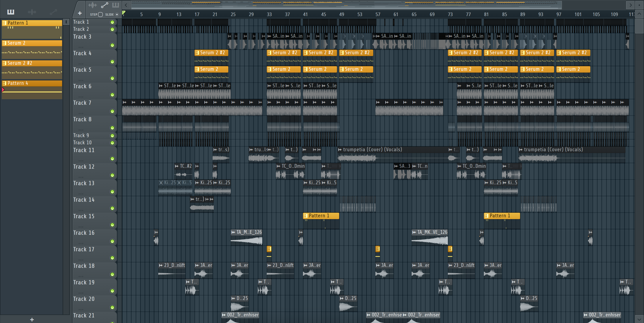This screenshot has width=644, height=323.
Task: Select the SA..3 clip on Track 12
Action: (x=402, y=171)
